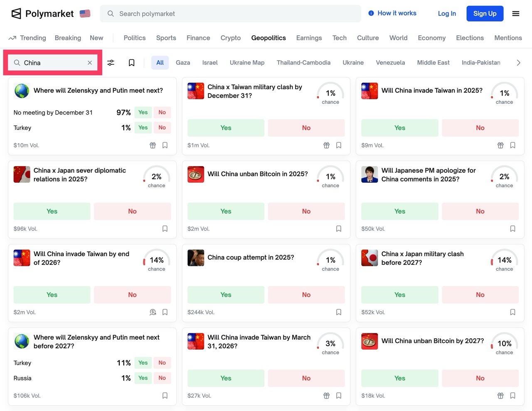Screen dimensions: 532x411
Task: Open the filter settings sliders icon
Action: (111, 63)
